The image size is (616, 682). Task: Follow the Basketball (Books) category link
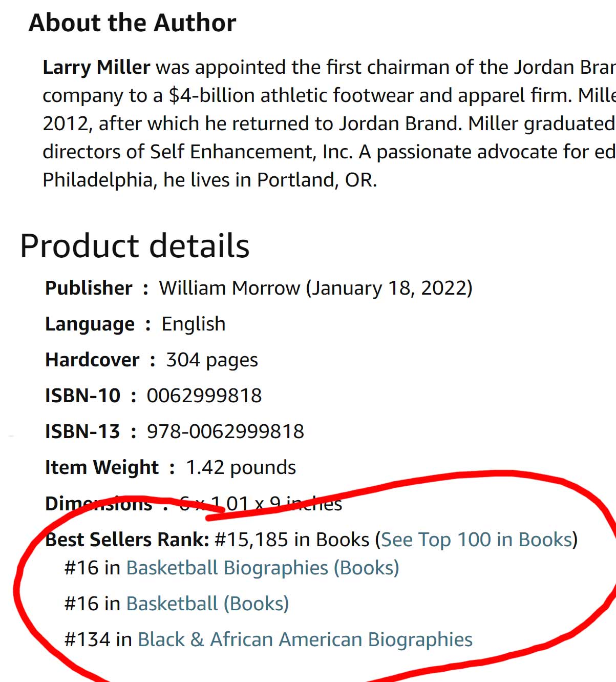(x=207, y=604)
